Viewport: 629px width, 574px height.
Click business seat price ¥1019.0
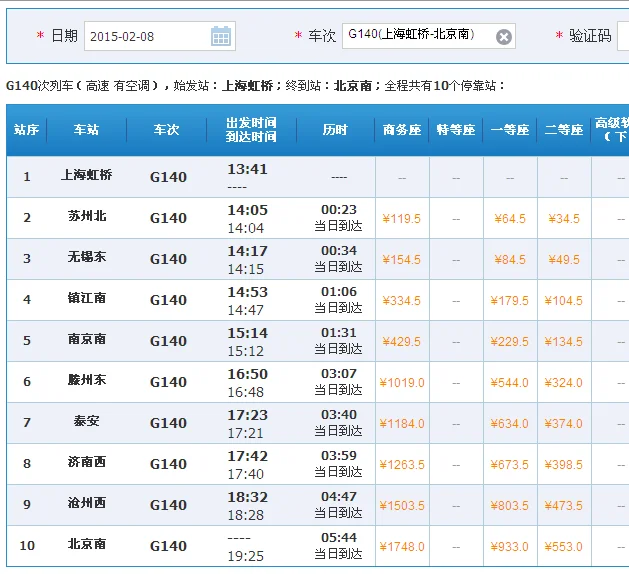402,383
